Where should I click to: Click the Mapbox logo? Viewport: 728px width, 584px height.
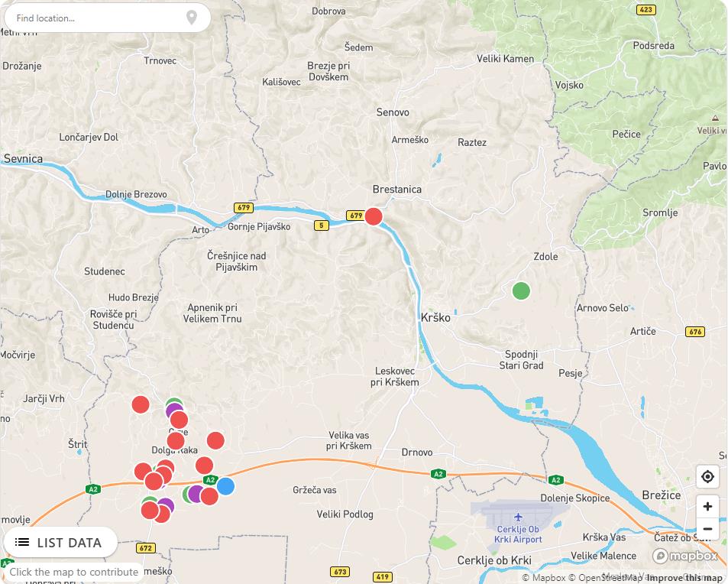685,556
